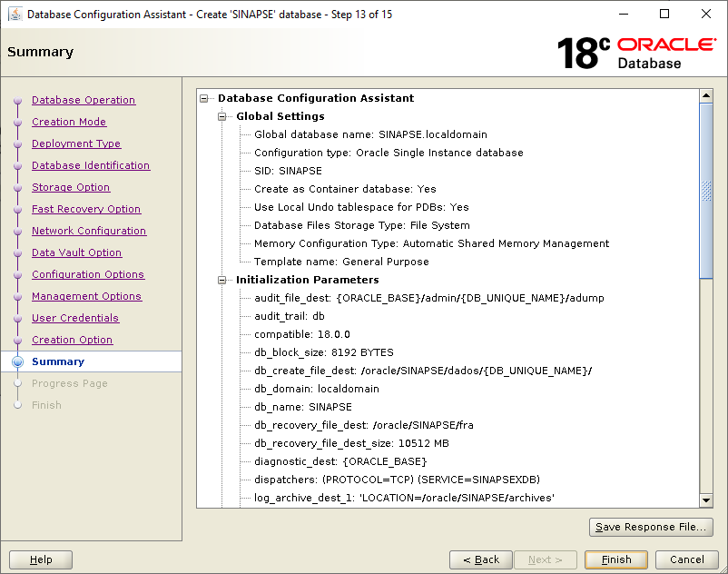Open Database Identification step
The image size is (728, 574).
click(x=91, y=165)
